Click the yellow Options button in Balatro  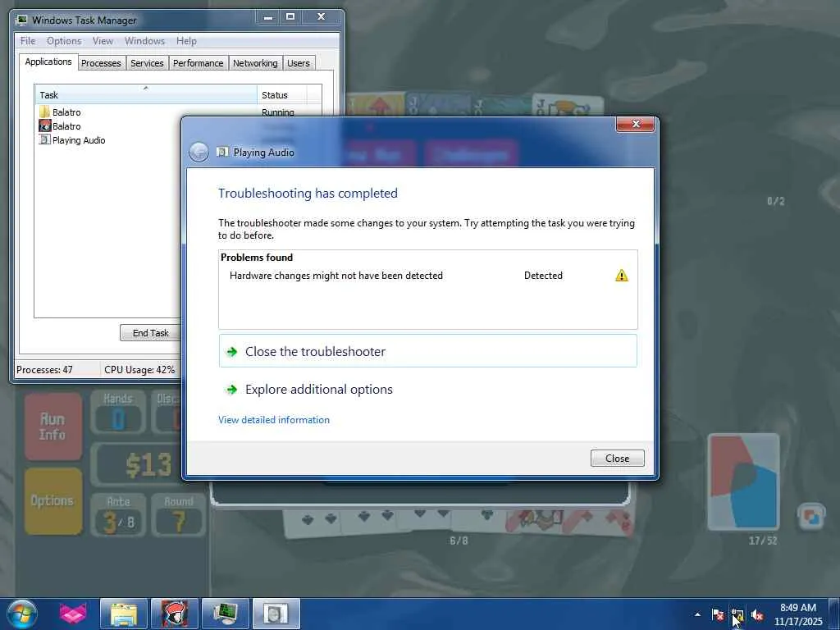click(x=52, y=501)
